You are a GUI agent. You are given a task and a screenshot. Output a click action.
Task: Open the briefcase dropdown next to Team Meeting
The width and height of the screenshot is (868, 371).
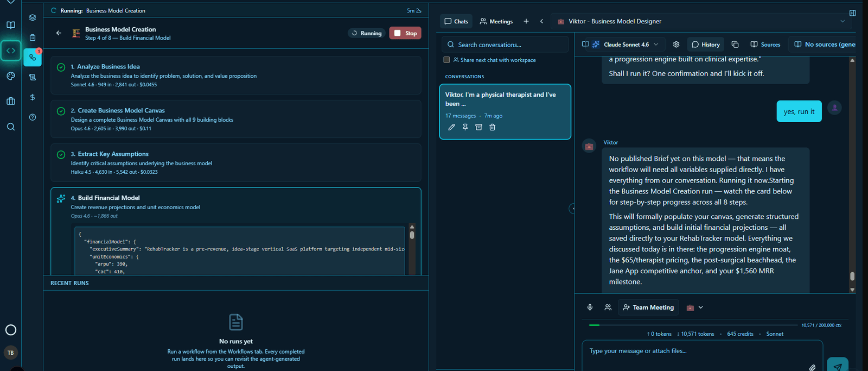(x=694, y=307)
